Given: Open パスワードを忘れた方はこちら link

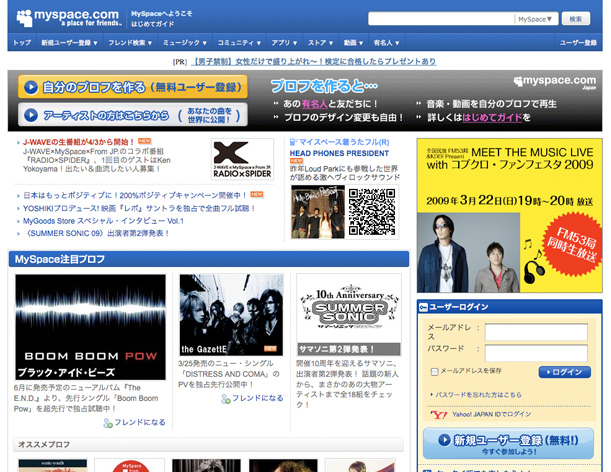Looking at the screenshot, I should coord(478,395).
